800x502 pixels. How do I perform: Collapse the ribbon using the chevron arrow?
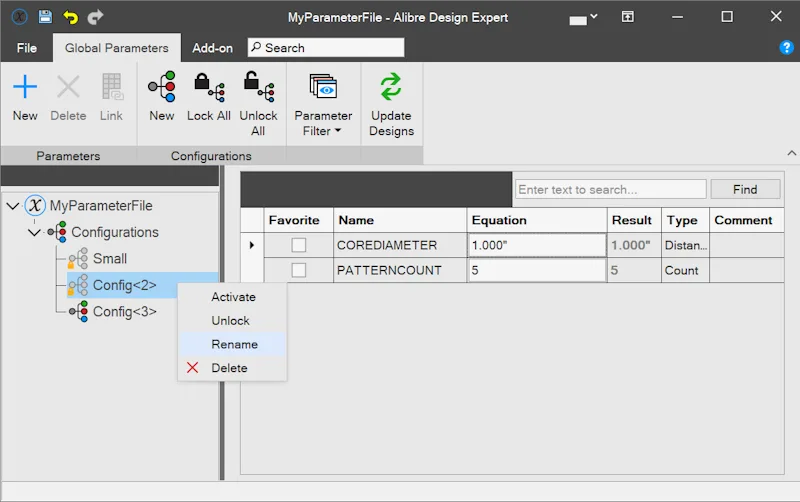[x=791, y=153]
